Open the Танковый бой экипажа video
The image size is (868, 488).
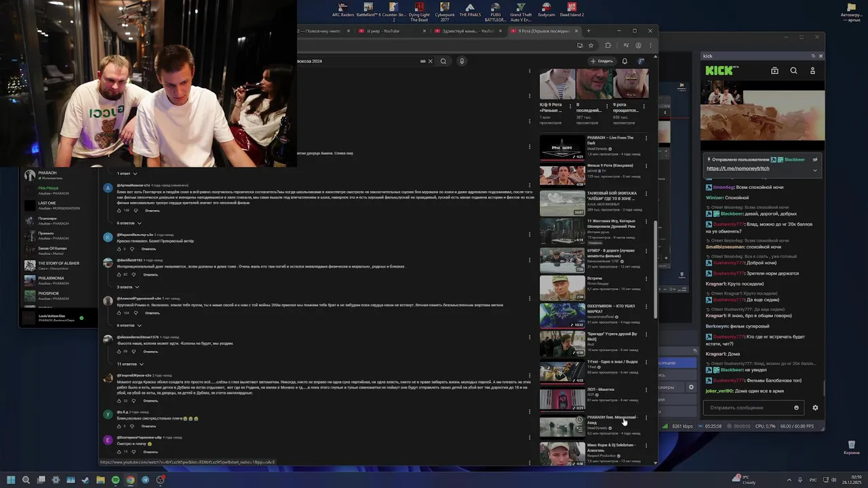coord(562,203)
